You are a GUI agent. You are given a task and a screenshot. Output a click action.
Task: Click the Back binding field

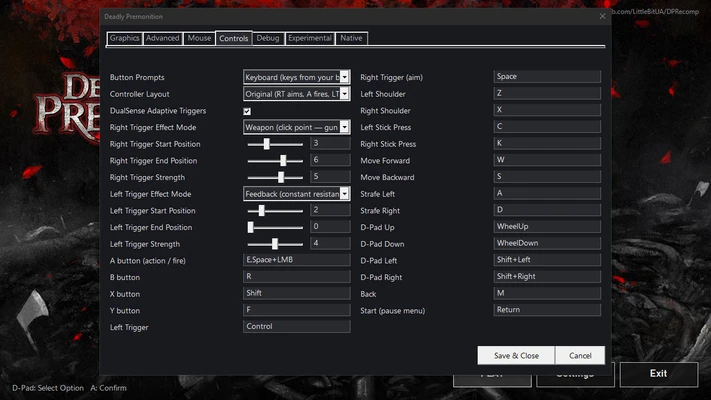click(547, 293)
